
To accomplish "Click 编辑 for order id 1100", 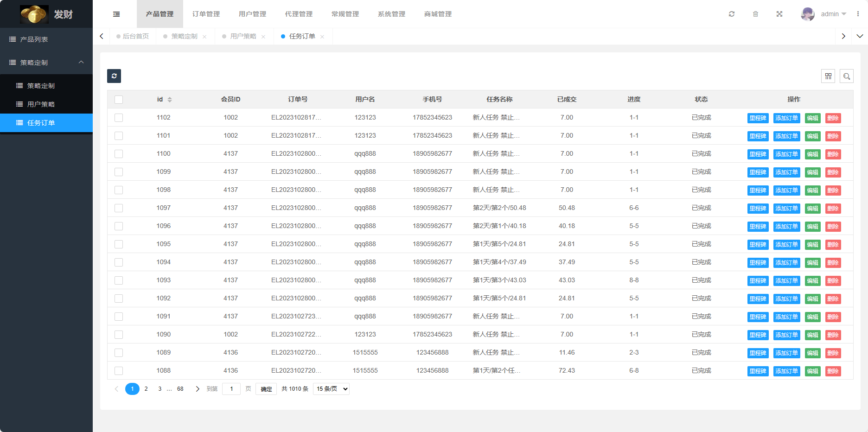I will (813, 154).
